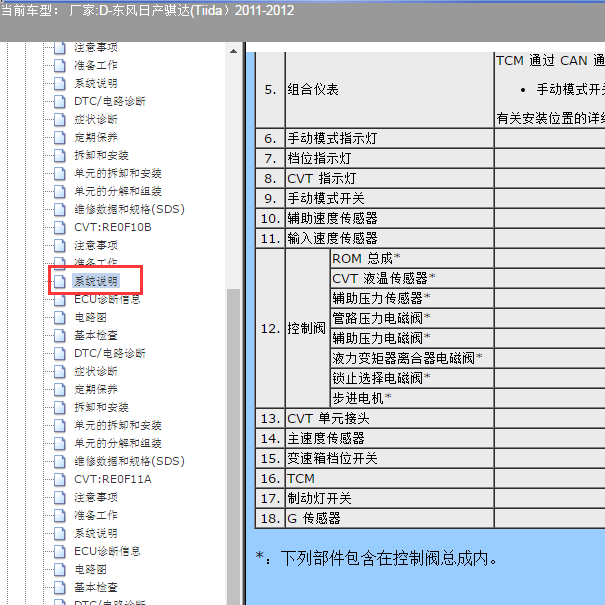Click the 输入速度传感器 table cell

point(390,238)
